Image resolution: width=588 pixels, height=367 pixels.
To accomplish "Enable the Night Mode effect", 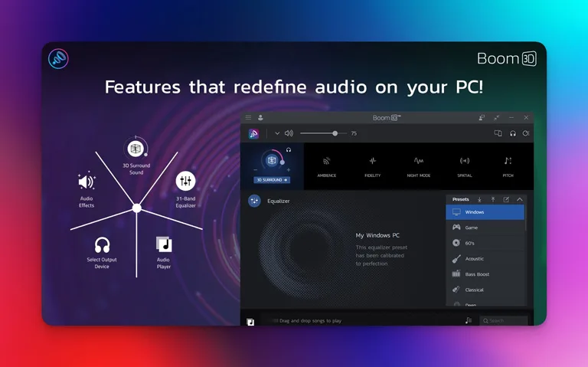I will (419, 166).
